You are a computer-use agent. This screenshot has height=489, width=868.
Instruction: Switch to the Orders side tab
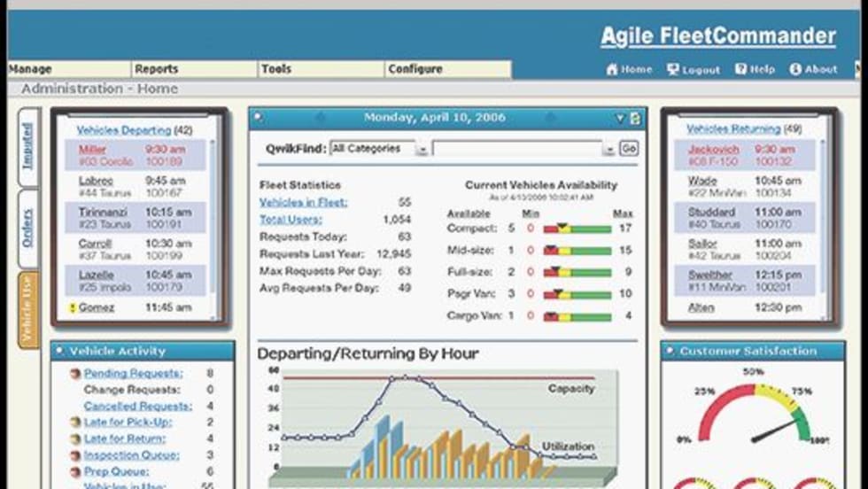(27, 229)
